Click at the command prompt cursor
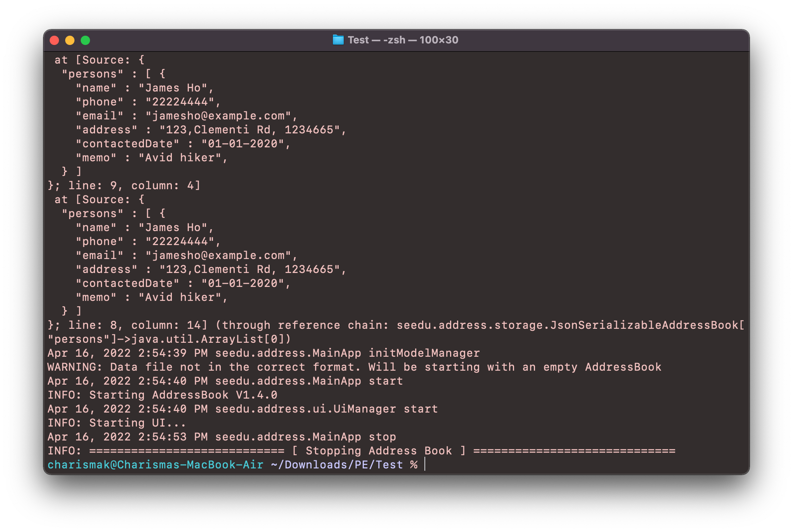 click(425, 465)
